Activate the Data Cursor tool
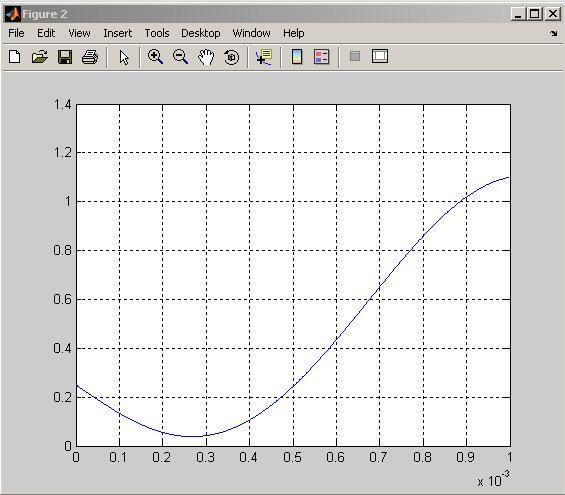The height and width of the screenshot is (495, 565). point(264,57)
